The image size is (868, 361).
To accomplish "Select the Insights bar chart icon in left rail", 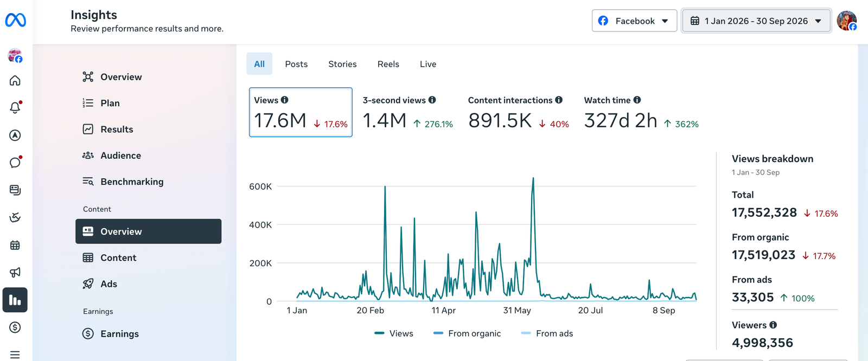I will (x=15, y=300).
